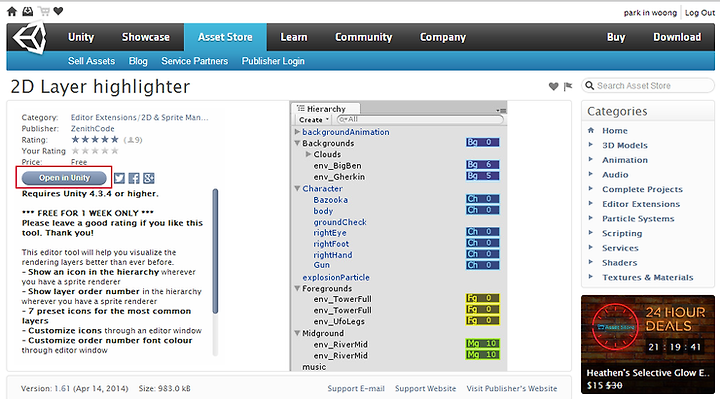Screen dimensions: 720x399
Task: Open the ZenithCode publisher link
Action: pyautogui.click(x=93, y=129)
